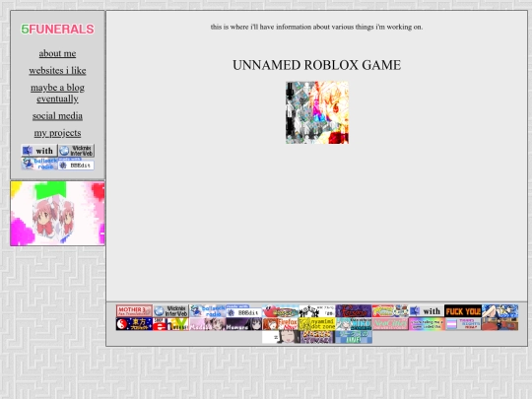
Task: Open the Unnamed Roblox Game thumbnail image
Action: point(317,112)
